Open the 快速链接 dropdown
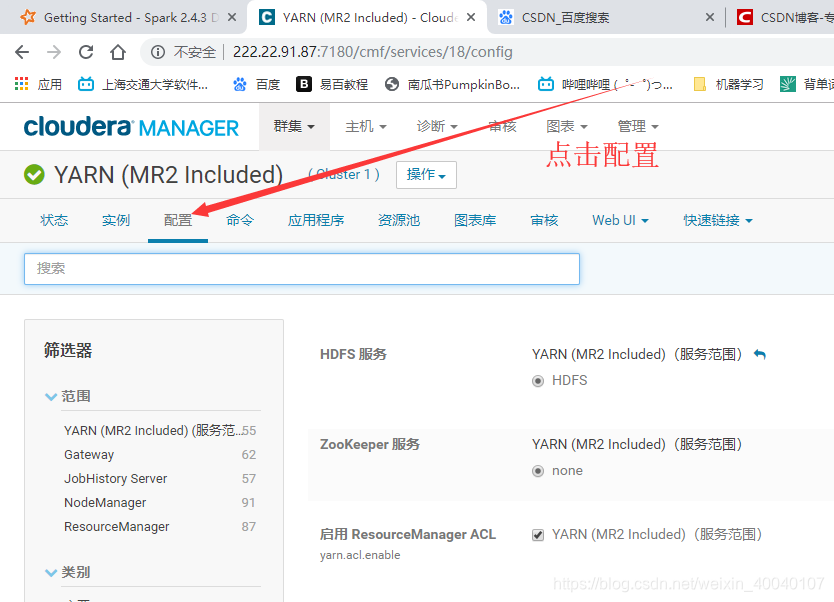Image resolution: width=834 pixels, height=602 pixels. (x=718, y=220)
